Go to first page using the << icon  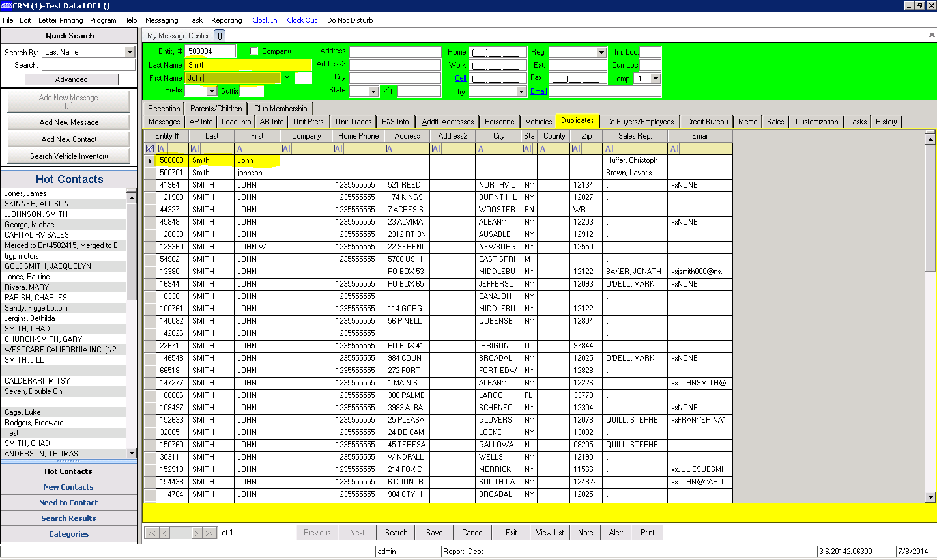[152, 533]
